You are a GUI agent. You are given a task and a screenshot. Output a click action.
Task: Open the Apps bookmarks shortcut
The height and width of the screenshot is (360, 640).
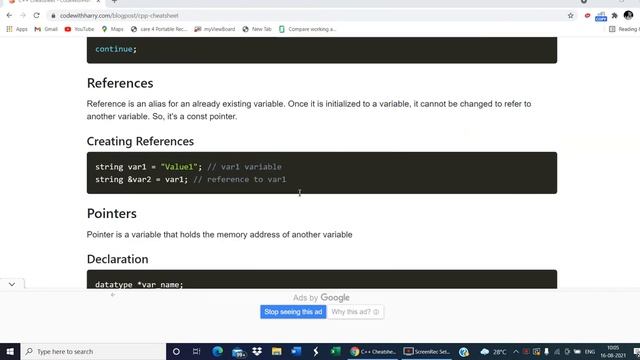pyautogui.click(x=17, y=29)
